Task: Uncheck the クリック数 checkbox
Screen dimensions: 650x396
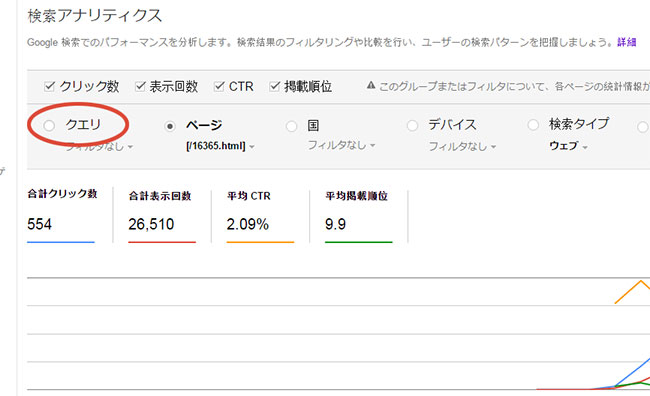Action: pos(49,86)
